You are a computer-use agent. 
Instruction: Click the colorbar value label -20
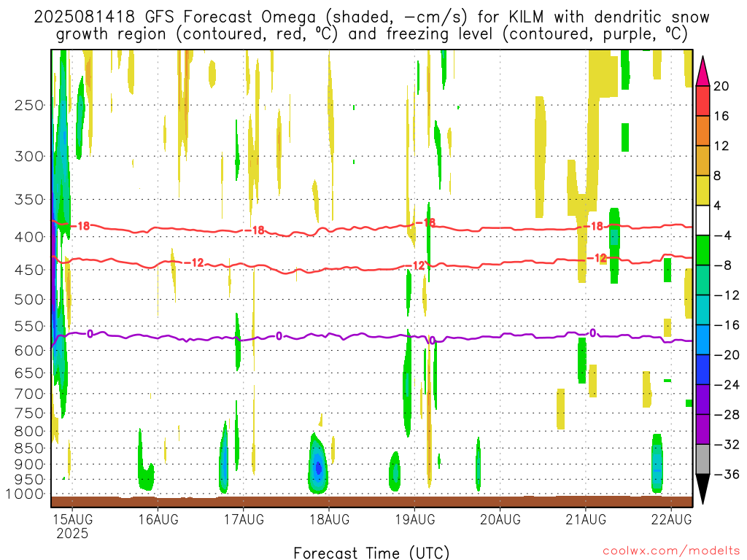tap(727, 355)
